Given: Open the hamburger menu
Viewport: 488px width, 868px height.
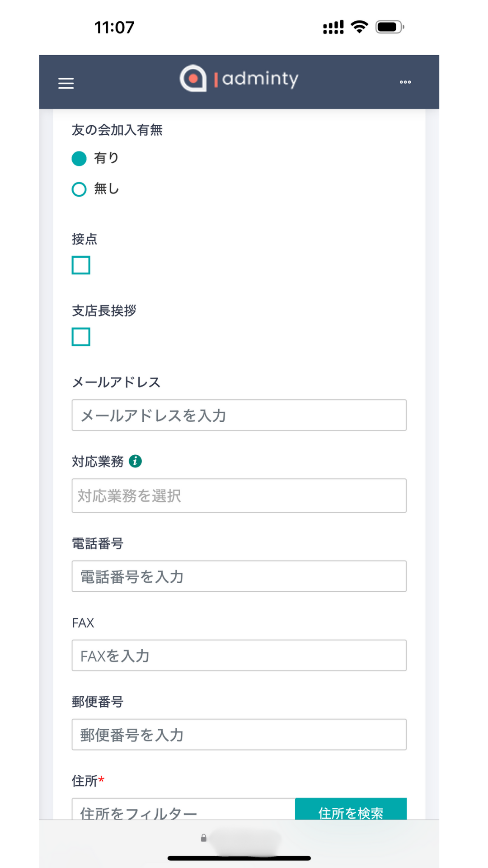Looking at the screenshot, I should coord(66,83).
